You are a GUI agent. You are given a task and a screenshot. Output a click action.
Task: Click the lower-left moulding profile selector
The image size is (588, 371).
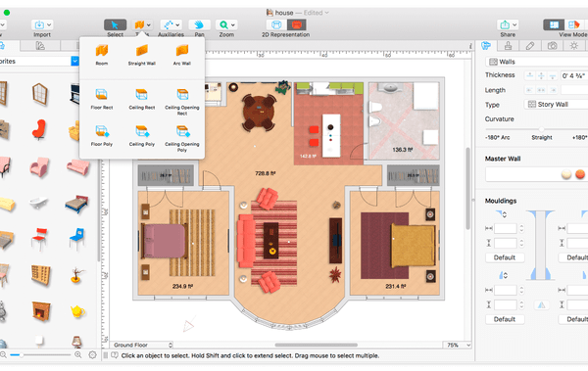503,275
